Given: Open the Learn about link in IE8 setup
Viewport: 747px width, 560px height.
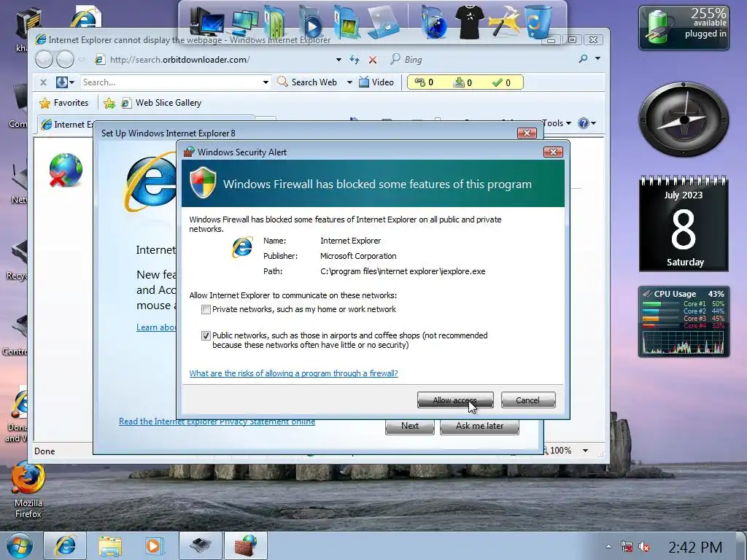Looking at the screenshot, I should tap(156, 327).
